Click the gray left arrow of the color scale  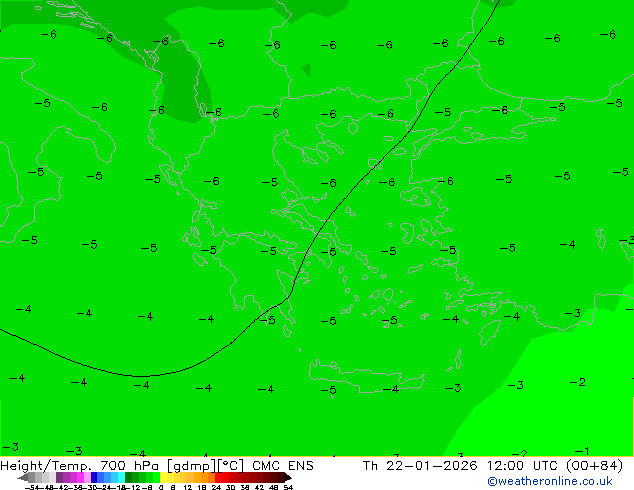point(23,478)
